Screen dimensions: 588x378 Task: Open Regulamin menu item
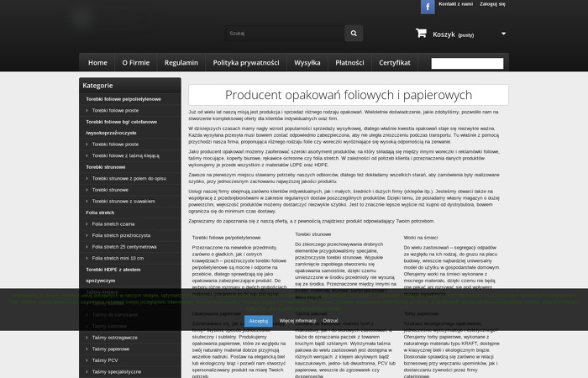click(x=181, y=63)
